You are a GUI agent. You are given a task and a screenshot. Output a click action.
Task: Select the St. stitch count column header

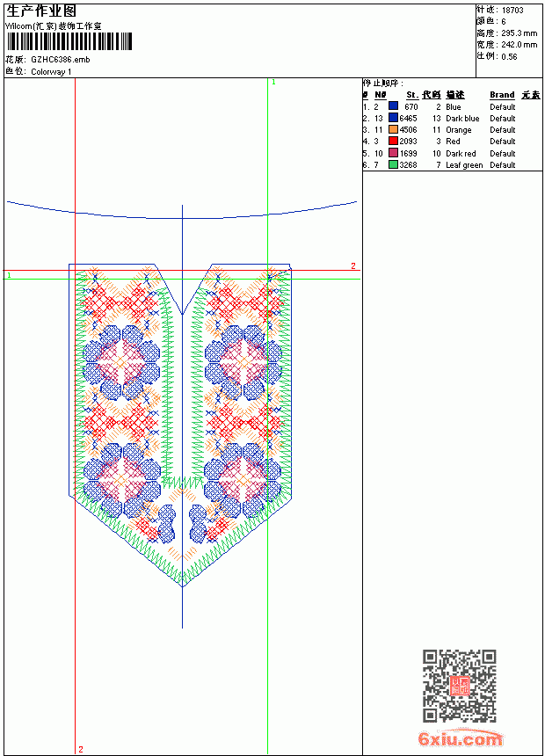(x=412, y=95)
